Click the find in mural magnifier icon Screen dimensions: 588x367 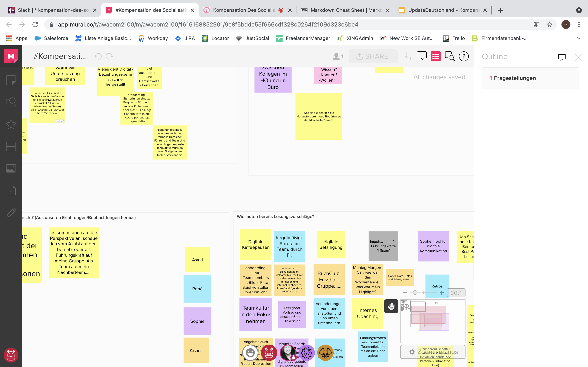click(450, 56)
